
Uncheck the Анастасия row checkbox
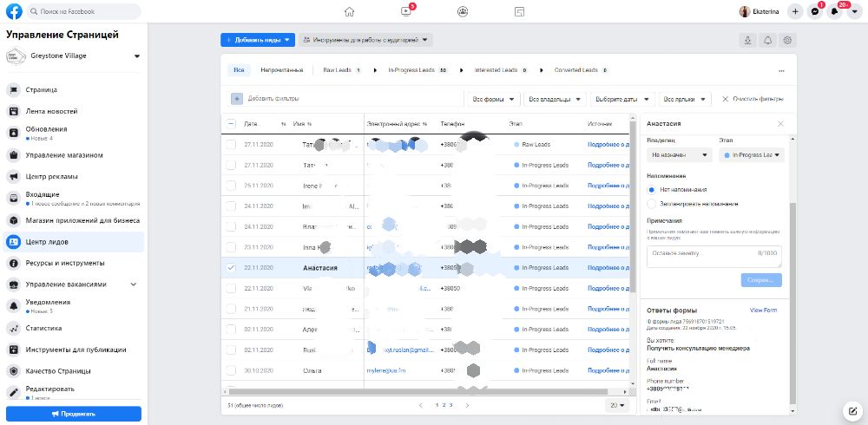tap(231, 268)
